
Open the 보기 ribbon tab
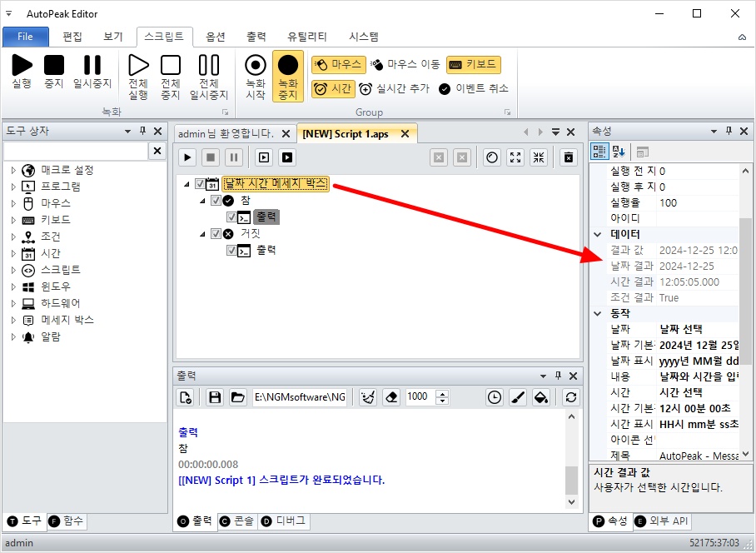113,37
